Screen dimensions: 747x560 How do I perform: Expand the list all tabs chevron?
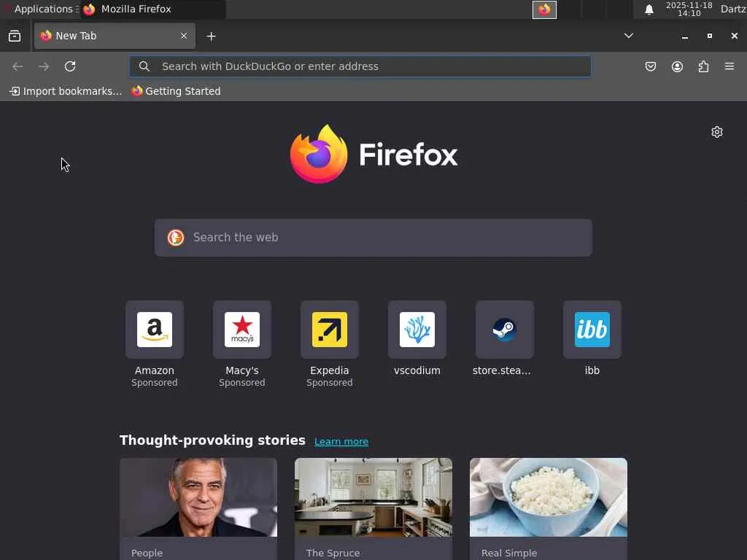click(x=629, y=36)
